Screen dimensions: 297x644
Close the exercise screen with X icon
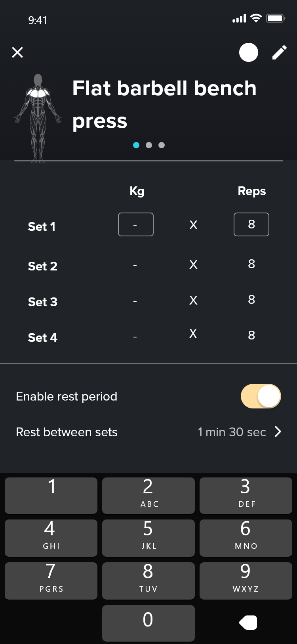[17, 52]
